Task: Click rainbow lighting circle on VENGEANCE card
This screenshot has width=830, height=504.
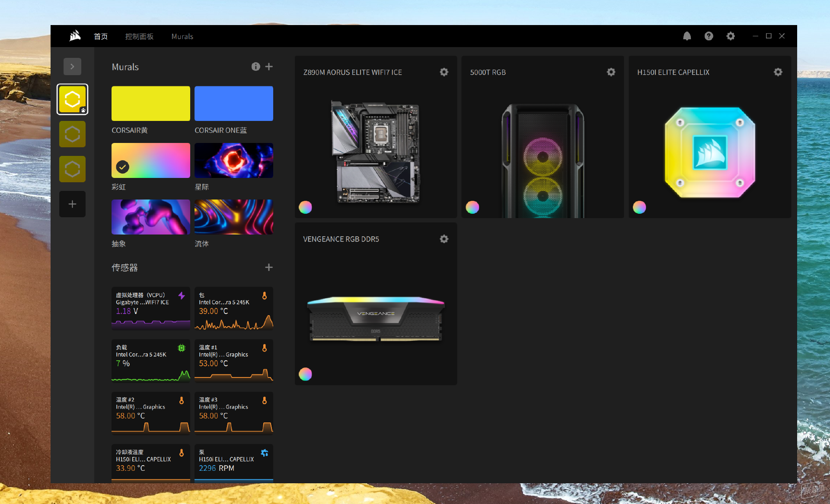Action: tap(305, 374)
